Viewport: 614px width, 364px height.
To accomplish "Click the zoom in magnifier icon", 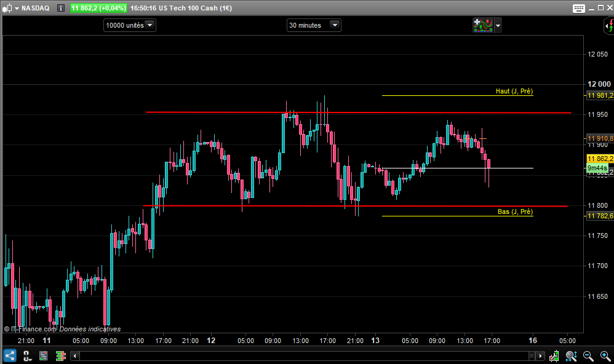I will coord(605,356).
